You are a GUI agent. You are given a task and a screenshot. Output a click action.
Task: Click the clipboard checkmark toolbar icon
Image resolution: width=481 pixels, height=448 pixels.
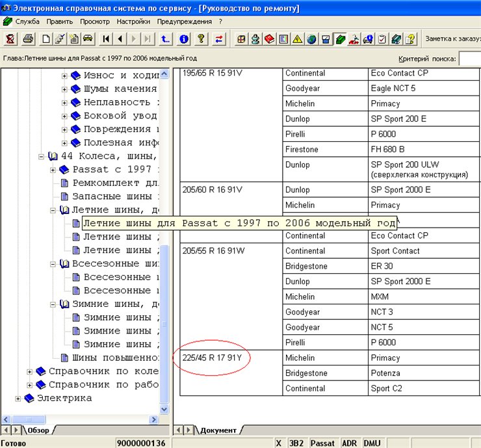(x=382, y=39)
